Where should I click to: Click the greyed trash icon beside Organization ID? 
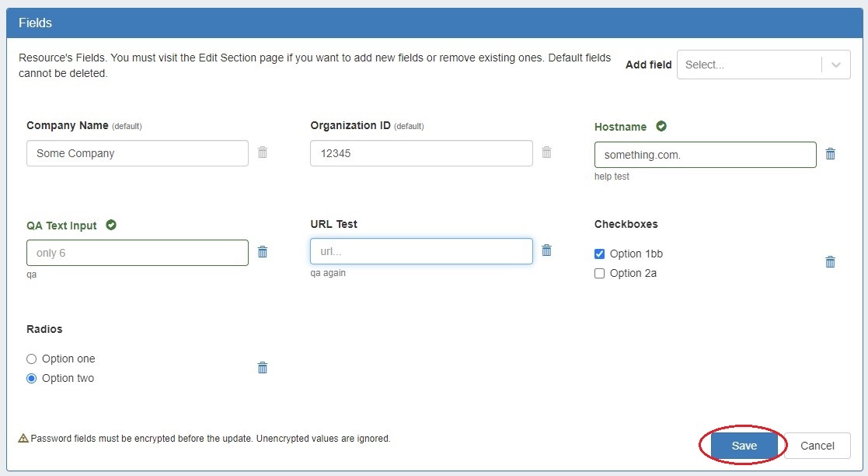(546, 152)
